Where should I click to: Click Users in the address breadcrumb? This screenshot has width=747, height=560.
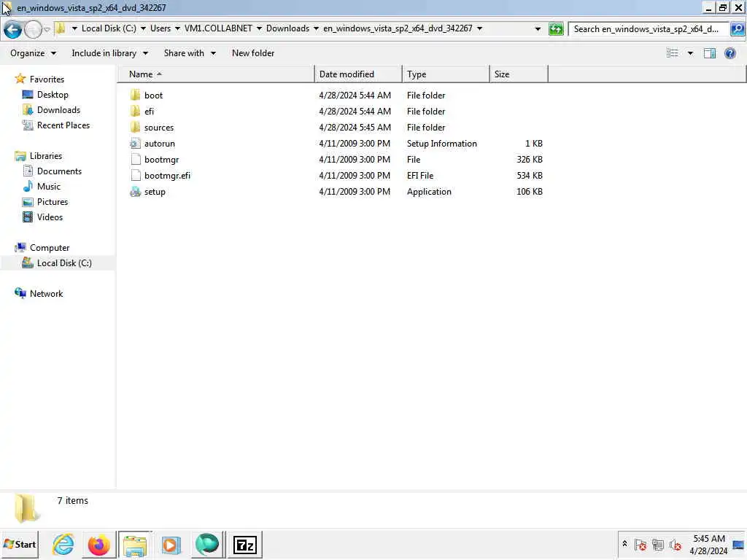point(160,28)
